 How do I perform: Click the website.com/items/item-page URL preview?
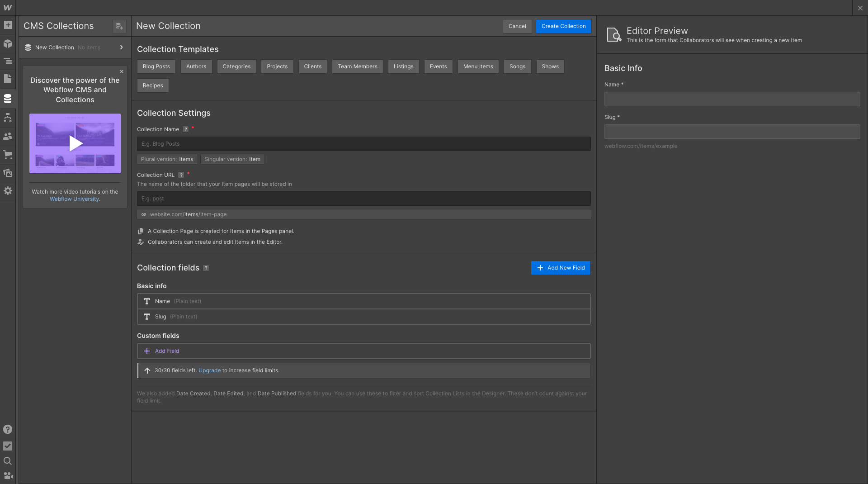(x=364, y=214)
